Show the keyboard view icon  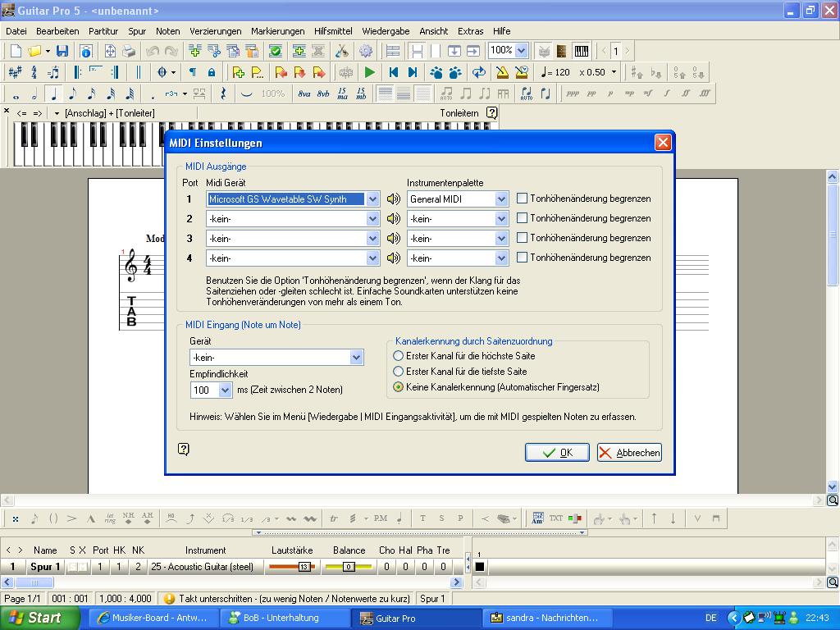[582, 51]
